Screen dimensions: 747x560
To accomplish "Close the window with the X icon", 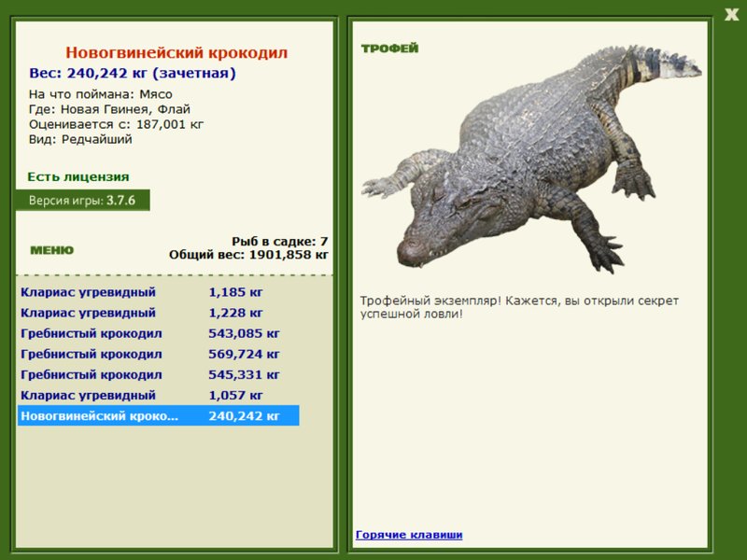I will (x=731, y=15).
